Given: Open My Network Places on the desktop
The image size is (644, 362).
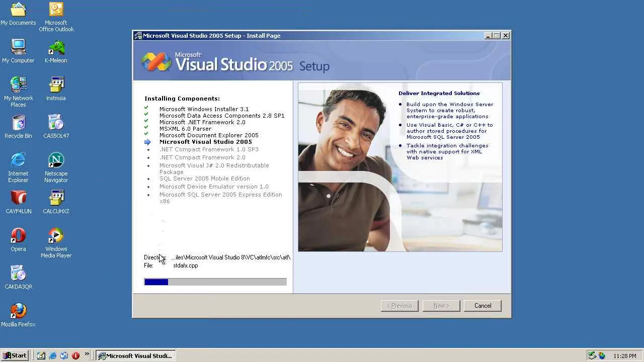Looking at the screenshot, I should click(x=18, y=92).
